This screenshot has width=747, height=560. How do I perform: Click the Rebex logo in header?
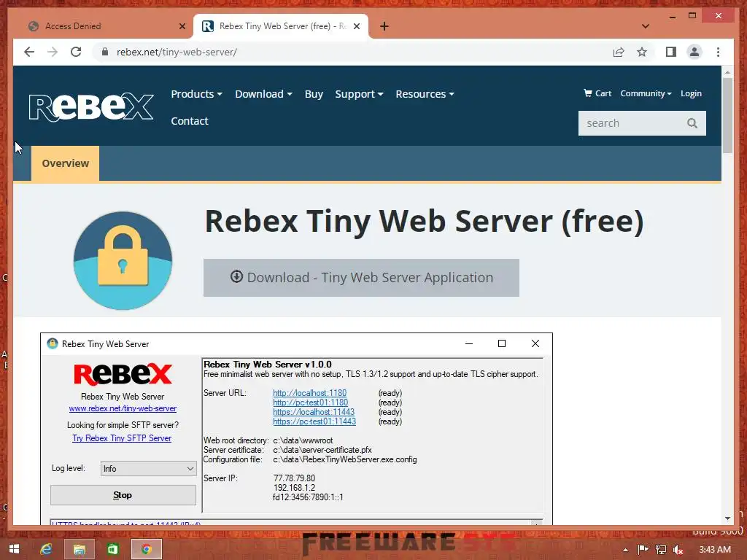[91, 107]
